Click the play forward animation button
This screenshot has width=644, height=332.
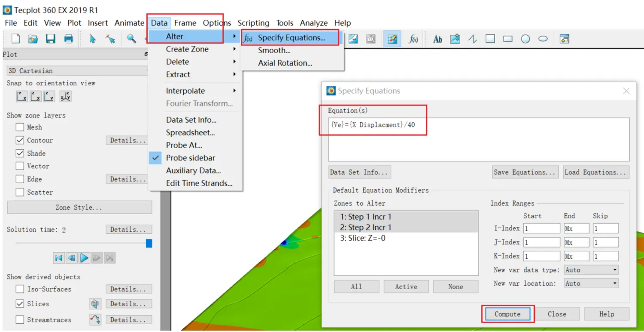pyautogui.click(x=84, y=258)
